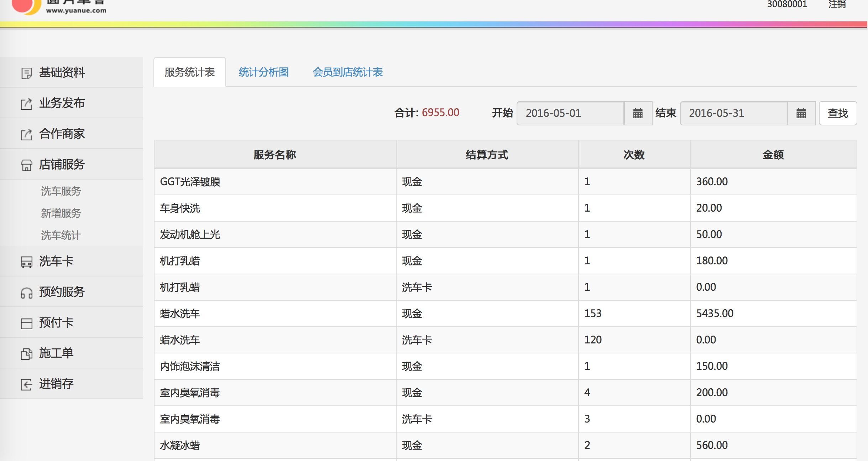Click the 合作商家 share icon
868x461 pixels.
coord(26,134)
